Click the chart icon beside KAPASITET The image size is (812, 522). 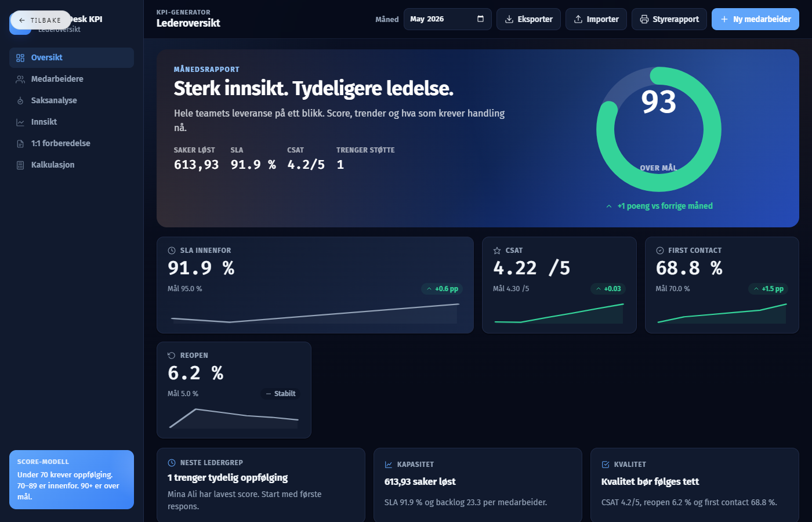pos(389,465)
